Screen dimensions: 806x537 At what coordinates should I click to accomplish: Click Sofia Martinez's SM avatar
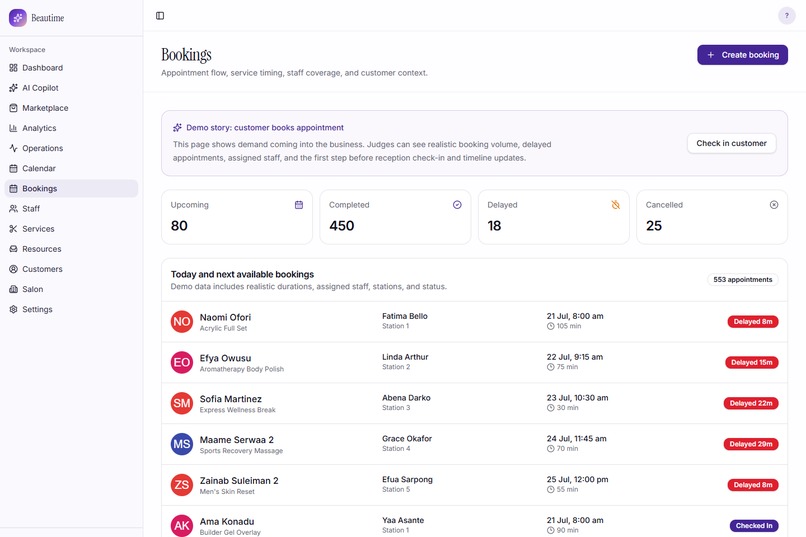[x=181, y=403]
